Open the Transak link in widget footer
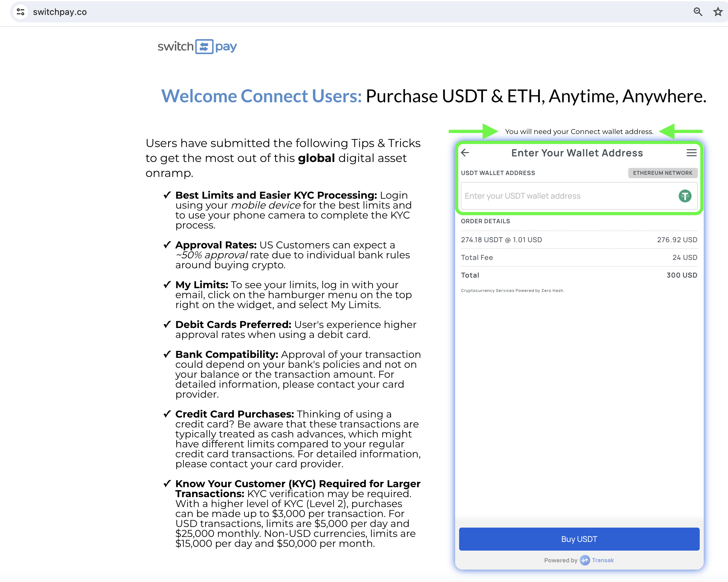 point(602,560)
